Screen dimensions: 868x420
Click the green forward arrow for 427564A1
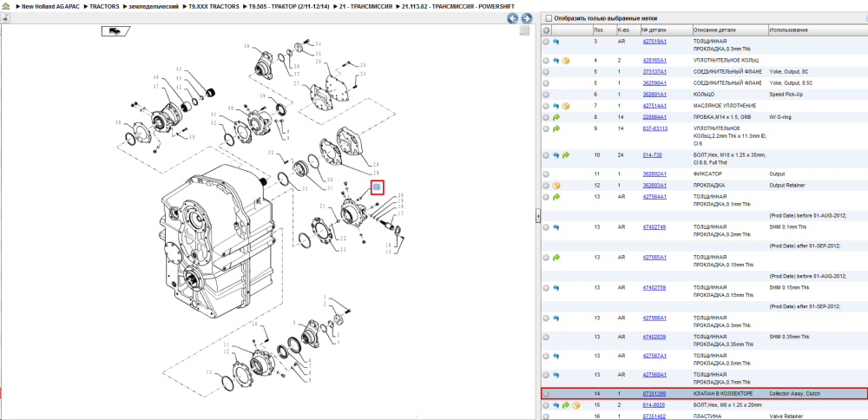[556, 196]
